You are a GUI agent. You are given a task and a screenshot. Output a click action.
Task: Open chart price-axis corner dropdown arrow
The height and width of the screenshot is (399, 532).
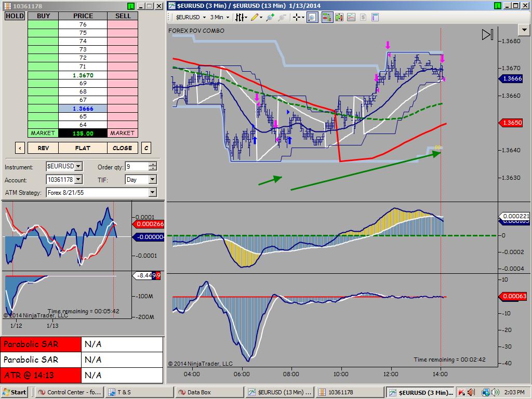click(x=524, y=30)
